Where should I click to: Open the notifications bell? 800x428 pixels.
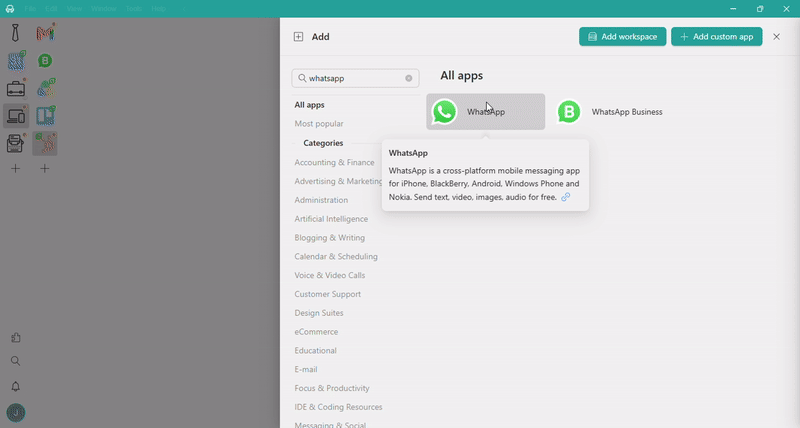[16, 386]
